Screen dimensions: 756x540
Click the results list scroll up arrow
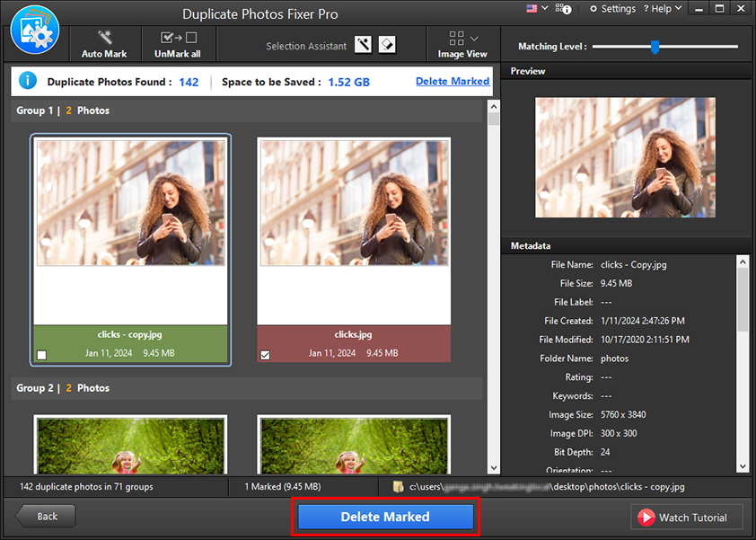493,106
